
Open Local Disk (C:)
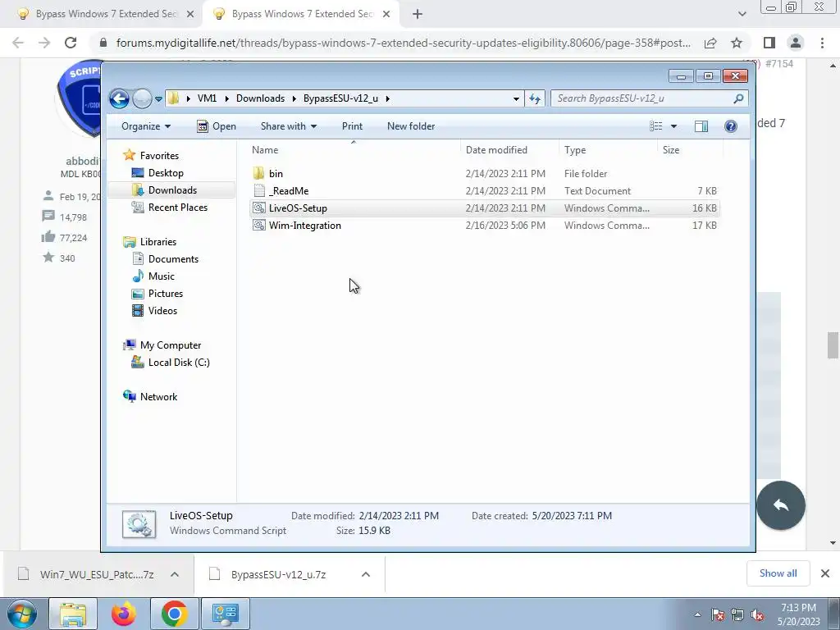click(x=171, y=363)
